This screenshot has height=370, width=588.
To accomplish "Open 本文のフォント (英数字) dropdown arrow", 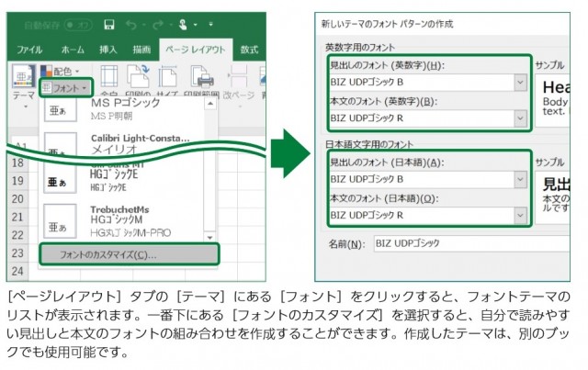I will tap(520, 118).
